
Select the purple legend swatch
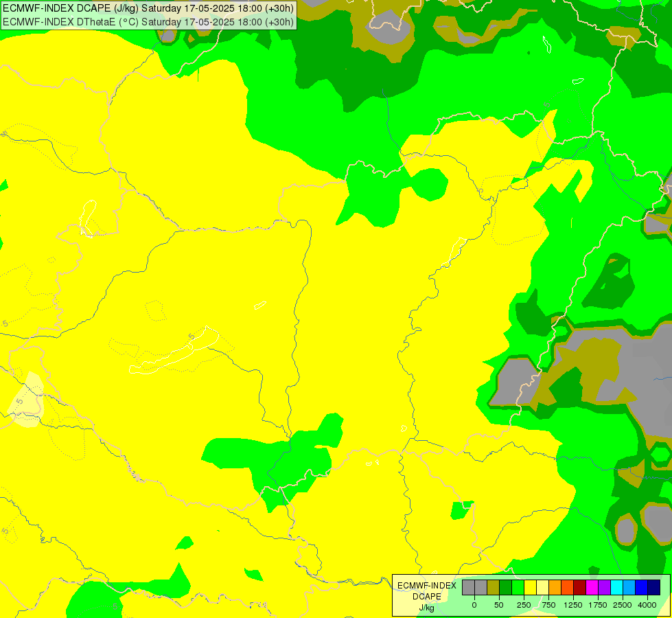(x=604, y=587)
